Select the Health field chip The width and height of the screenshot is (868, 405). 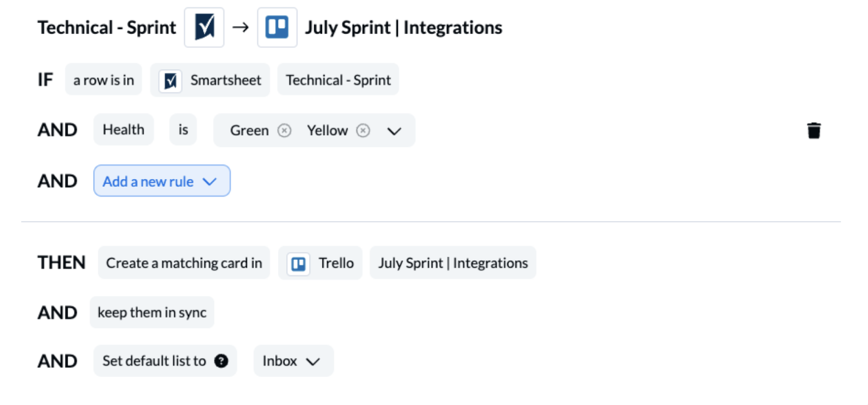pos(123,129)
